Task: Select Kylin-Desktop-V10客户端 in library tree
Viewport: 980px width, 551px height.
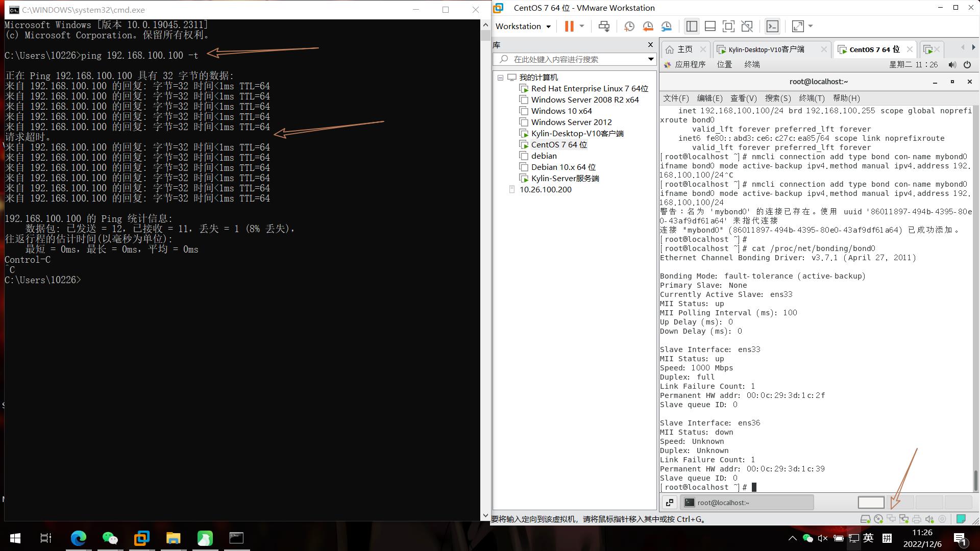Action: (577, 134)
